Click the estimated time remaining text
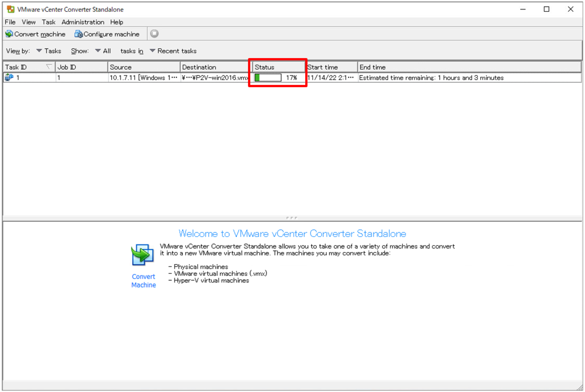The image size is (585, 392). click(x=431, y=78)
